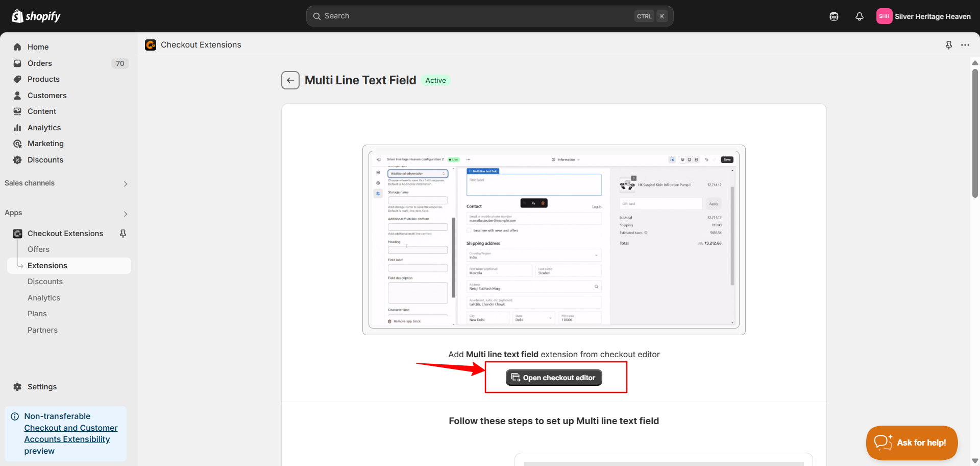Select the Extensions submenu item
Screen dimensions: 980x466
(x=69, y=266)
